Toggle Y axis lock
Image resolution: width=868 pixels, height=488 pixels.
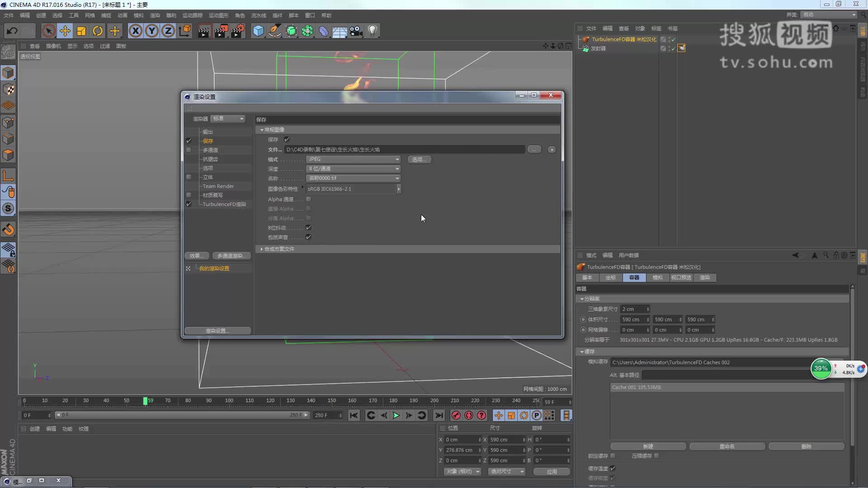[x=152, y=31]
